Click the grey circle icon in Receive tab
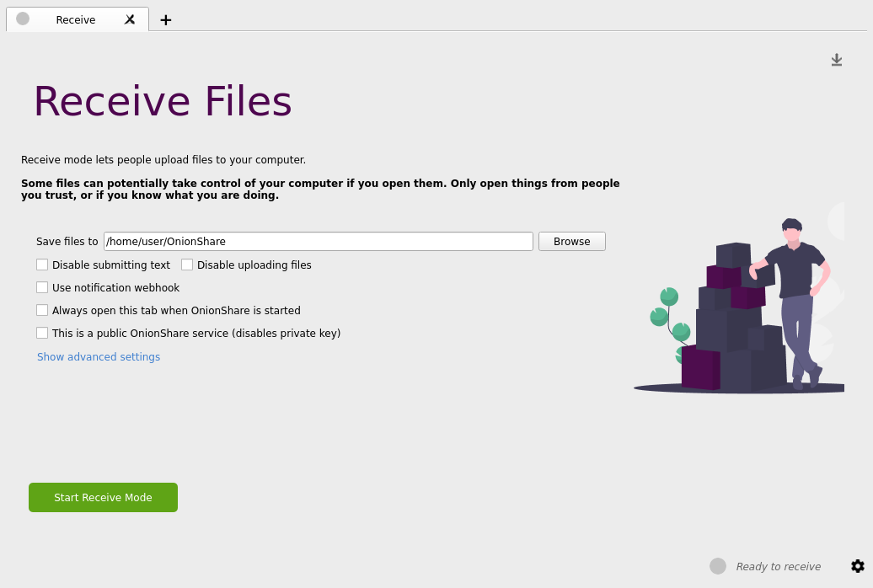The height and width of the screenshot is (588, 873). (23, 19)
